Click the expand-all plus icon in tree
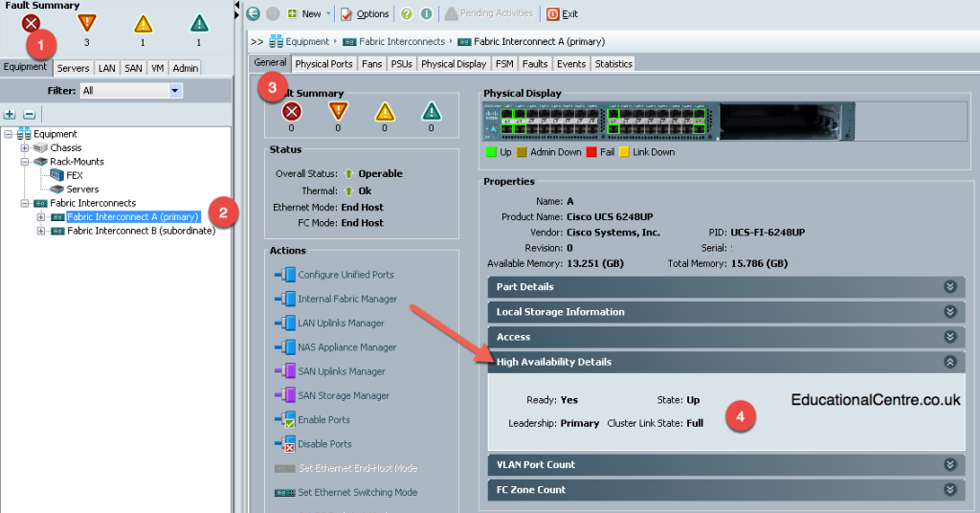980x513 pixels. (x=10, y=114)
